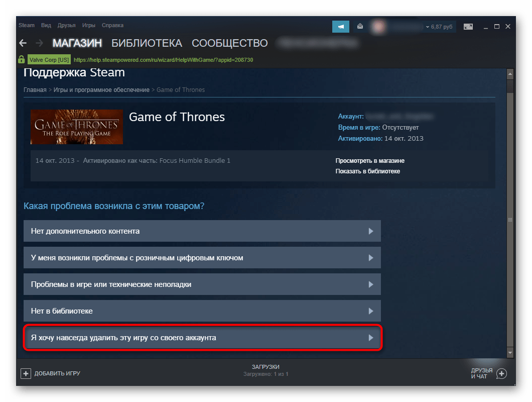Maximize the Steam window
This screenshot has height=402, width=532.
click(497, 27)
